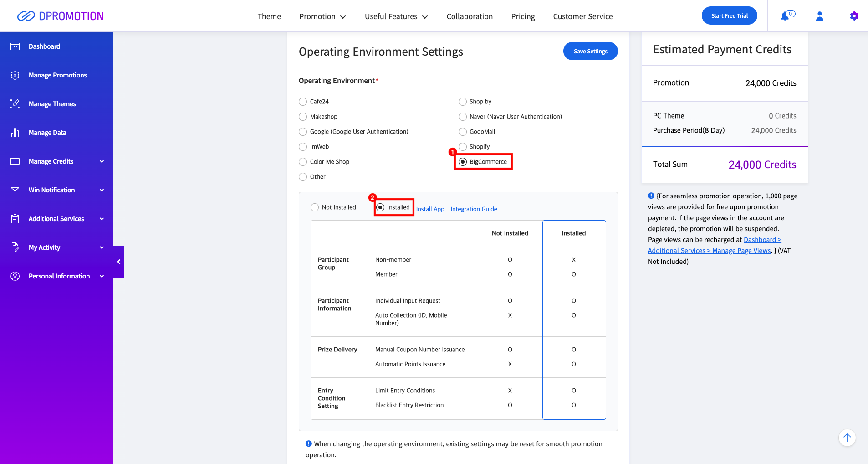Viewport: 868px width, 464px height.
Task: Open the Pricing menu item
Action: [523, 16]
